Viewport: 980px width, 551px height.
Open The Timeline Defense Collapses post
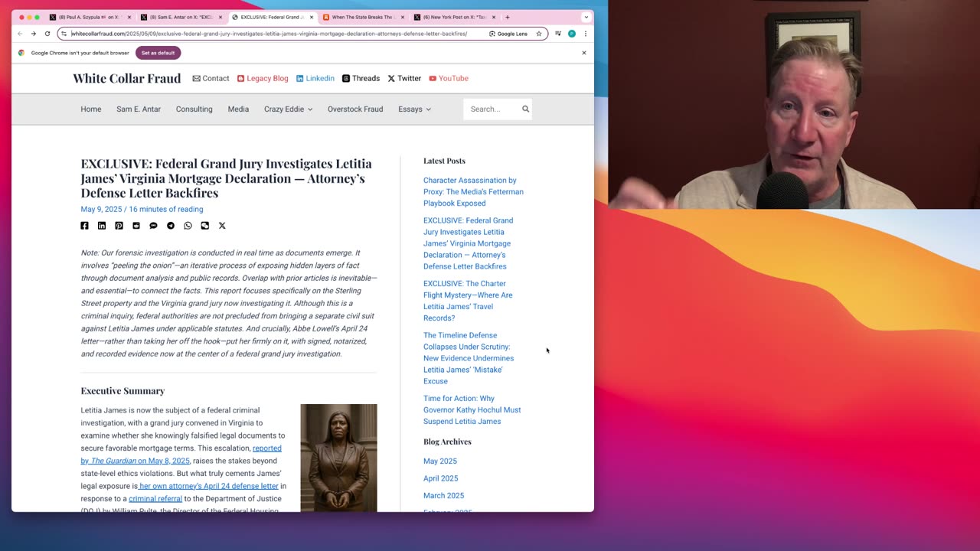469,358
